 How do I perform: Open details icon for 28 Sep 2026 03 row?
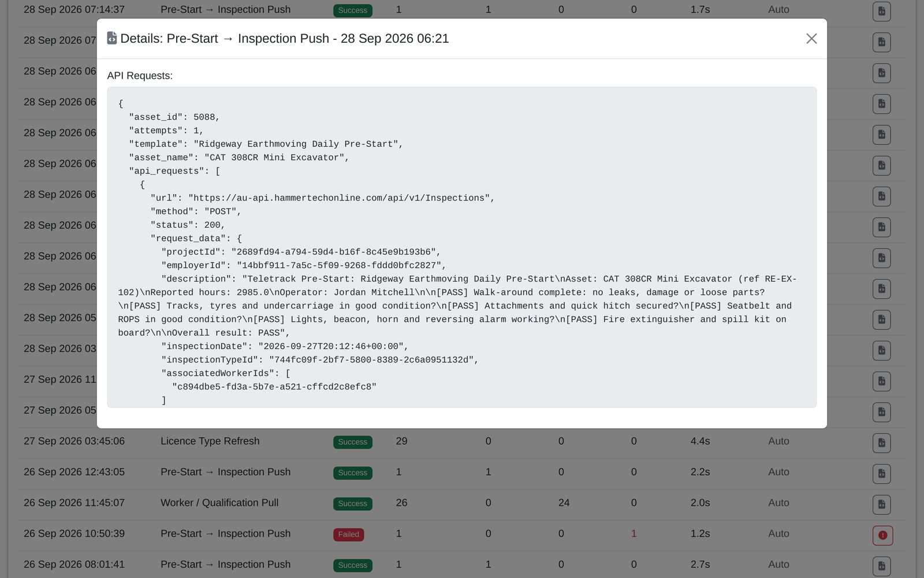881,350
